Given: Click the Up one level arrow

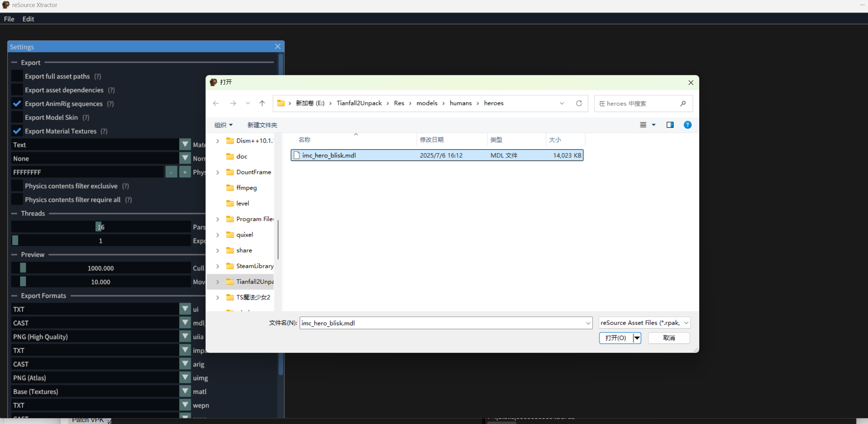Looking at the screenshot, I should [x=262, y=103].
